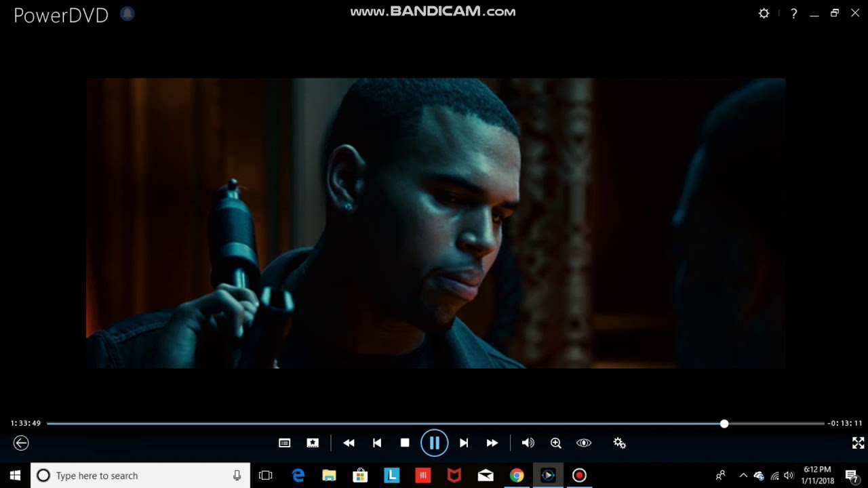Click the playback progress slider handle
The image size is (868, 488).
(724, 424)
